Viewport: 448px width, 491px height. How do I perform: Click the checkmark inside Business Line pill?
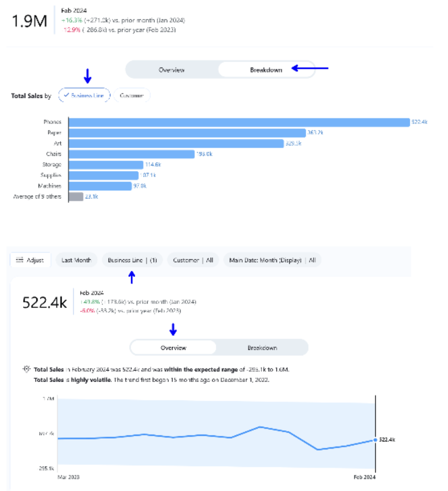click(x=67, y=95)
